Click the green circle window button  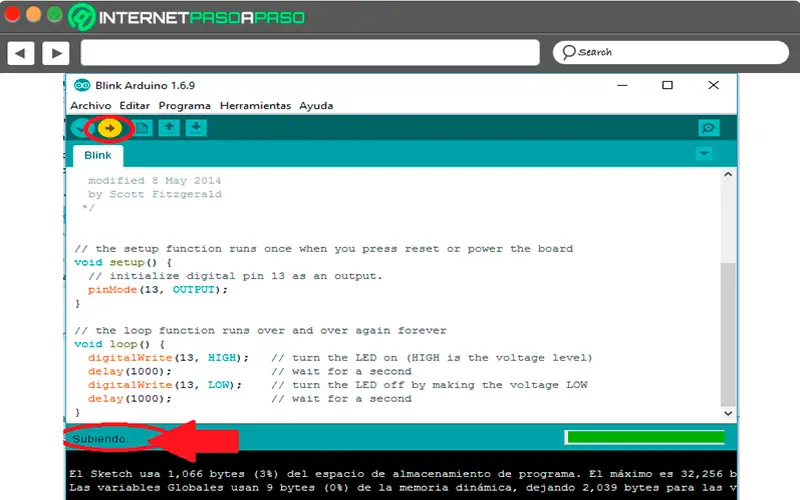pos(54,14)
